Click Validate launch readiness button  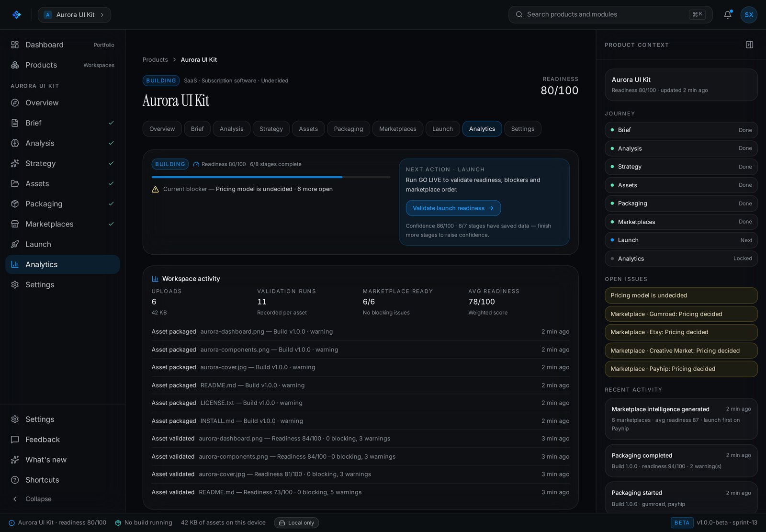pos(453,208)
